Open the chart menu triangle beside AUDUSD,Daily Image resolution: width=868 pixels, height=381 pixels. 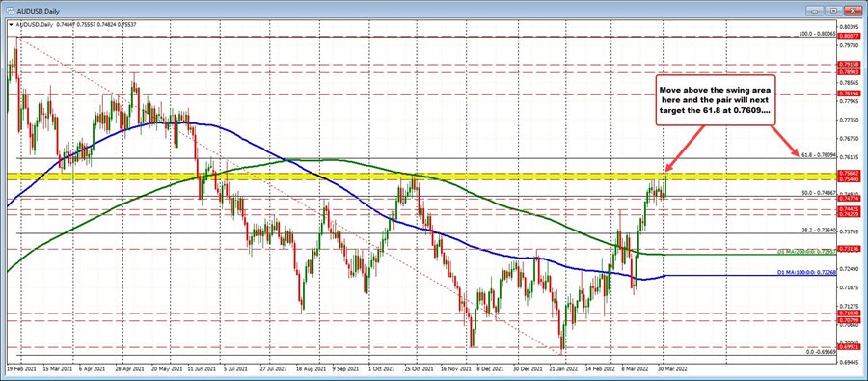click(12, 24)
